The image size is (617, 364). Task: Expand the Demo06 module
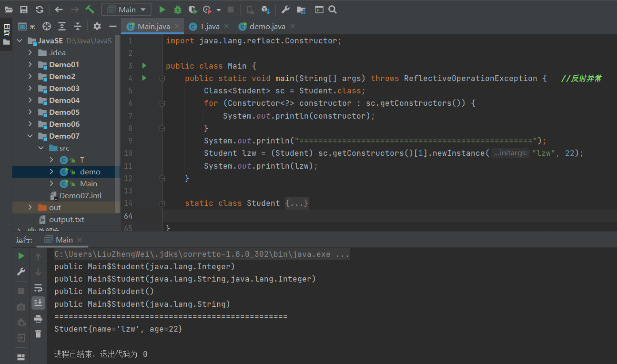click(x=30, y=124)
